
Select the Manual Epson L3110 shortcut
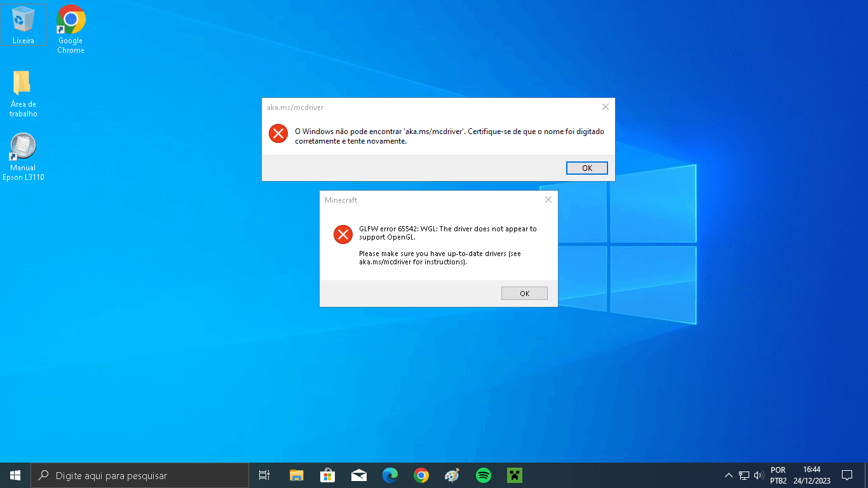[x=24, y=157]
